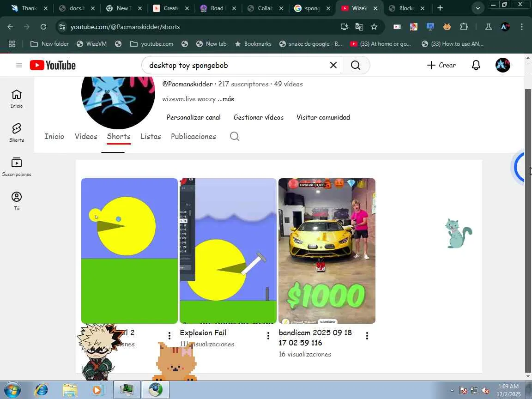Navigate back in the browser
This screenshot has height=399, width=532.
click(10, 27)
